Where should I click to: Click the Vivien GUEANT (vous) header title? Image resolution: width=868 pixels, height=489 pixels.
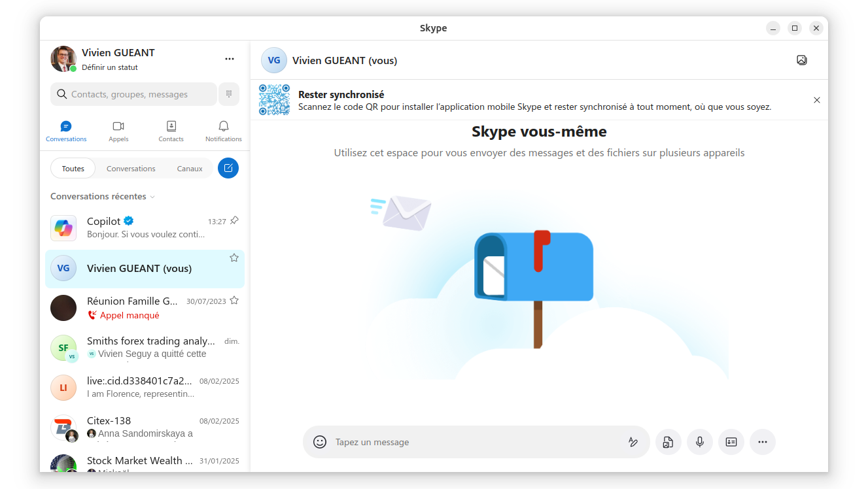(345, 60)
